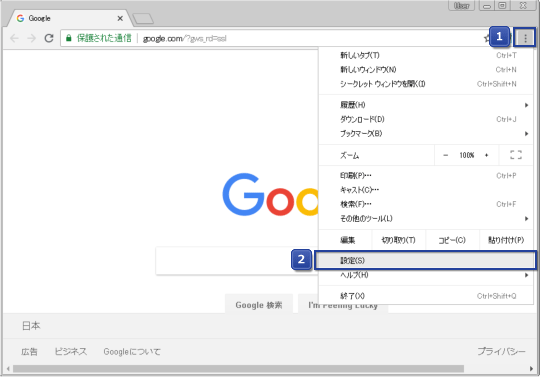540x377 pixels.
Task: Select 新しいタブ(T) menu item
Action: (x=426, y=55)
